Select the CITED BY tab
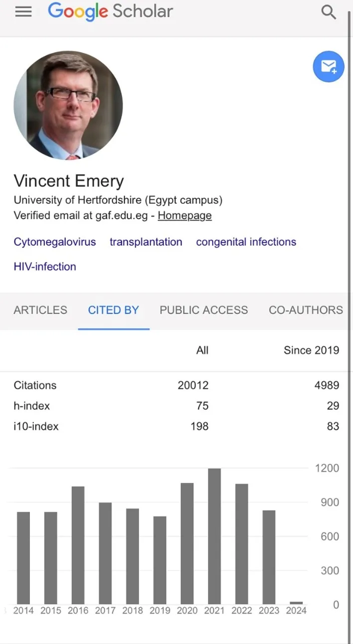The image size is (353, 644). tap(113, 310)
